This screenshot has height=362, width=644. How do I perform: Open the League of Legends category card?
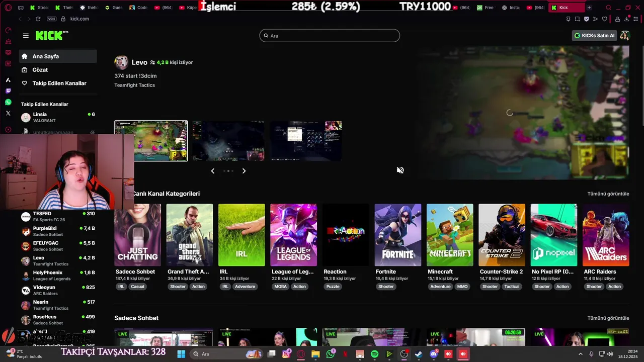pos(294,235)
